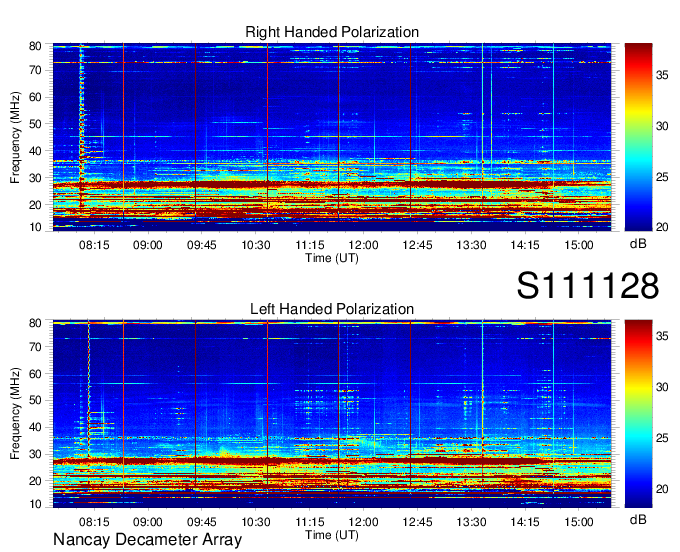Select the S111128 observation label

pyautogui.click(x=588, y=285)
